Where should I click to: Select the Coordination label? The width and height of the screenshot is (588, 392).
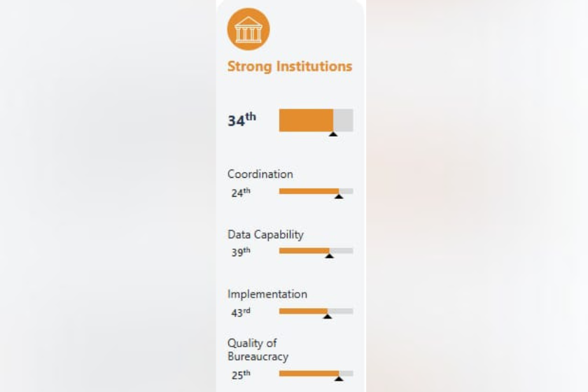[x=260, y=174]
